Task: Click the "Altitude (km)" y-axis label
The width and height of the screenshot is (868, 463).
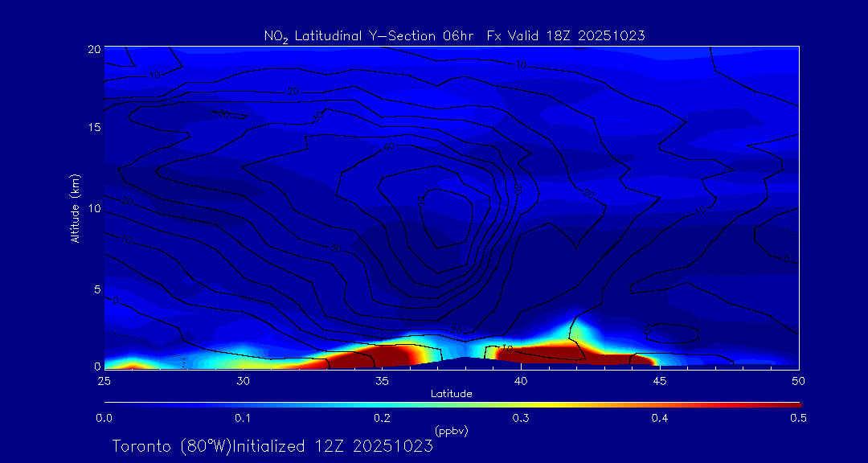Action: point(75,208)
